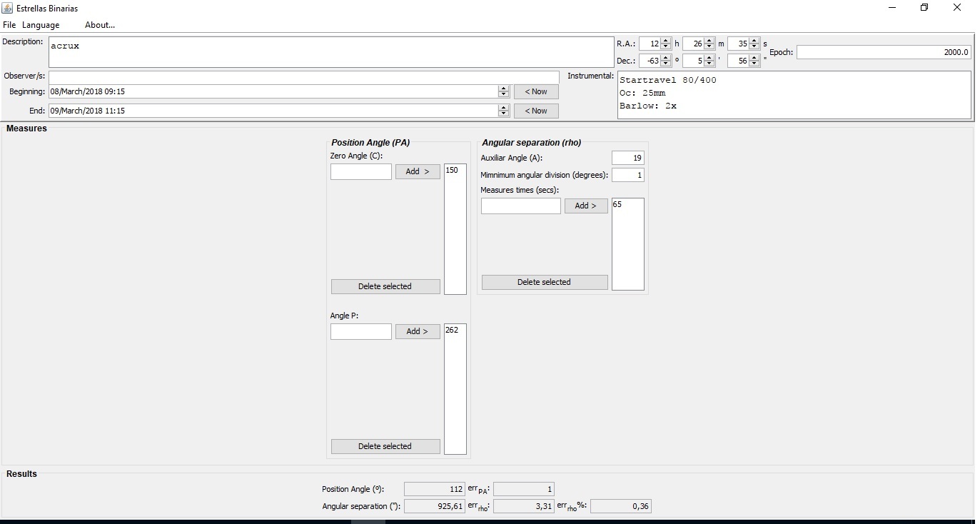Set End to now with < Now button
The width and height of the screenshot is (980, 524).
pos(536,111)
